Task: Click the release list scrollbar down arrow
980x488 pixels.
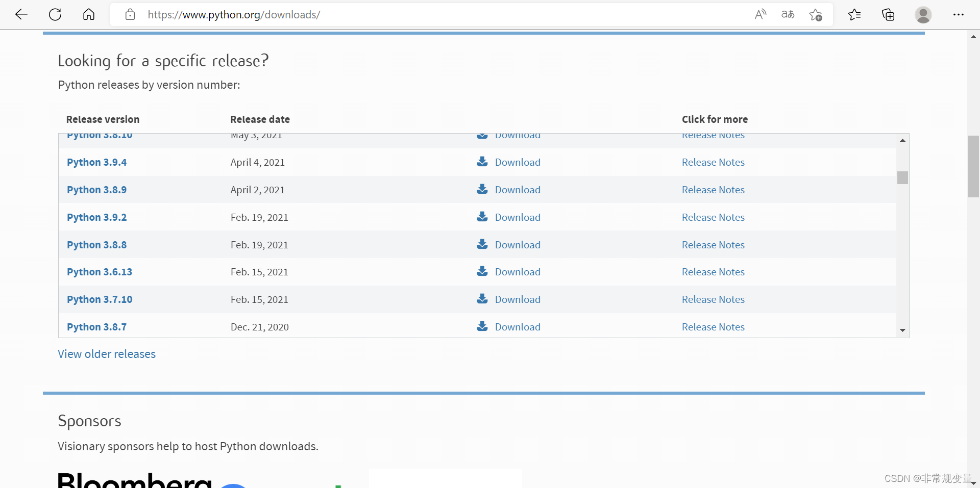Action: click(x=902, y=330)
